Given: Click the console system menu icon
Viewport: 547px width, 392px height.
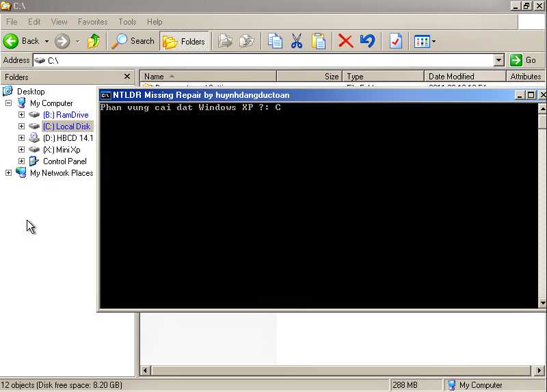Looking at the screenshot, I should click(105, 95).
